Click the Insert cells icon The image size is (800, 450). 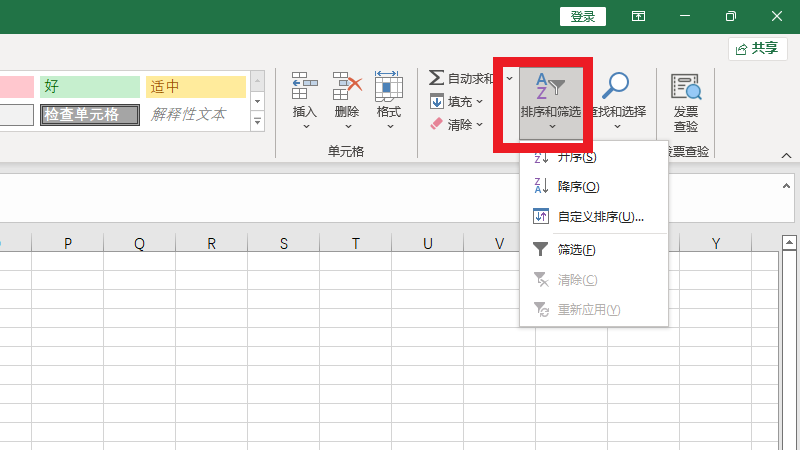304,87
